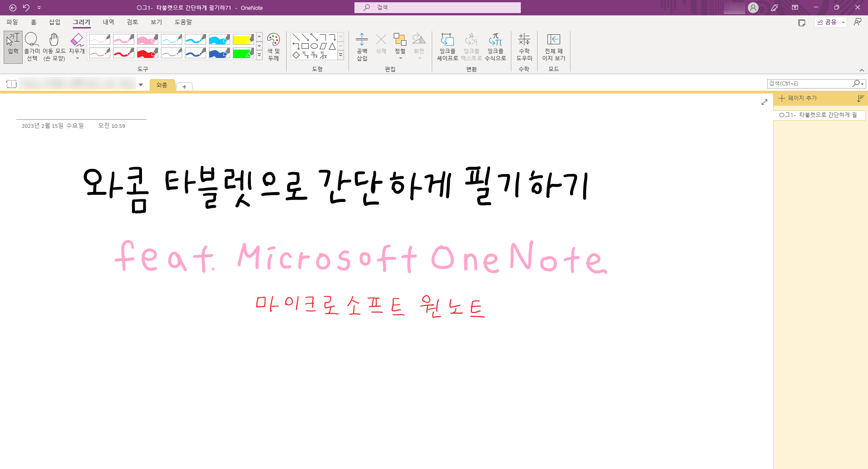Viewport: 868px width, 469px height.
Task: Select the yellow highlighter swatch
Action: coord(243,40)
